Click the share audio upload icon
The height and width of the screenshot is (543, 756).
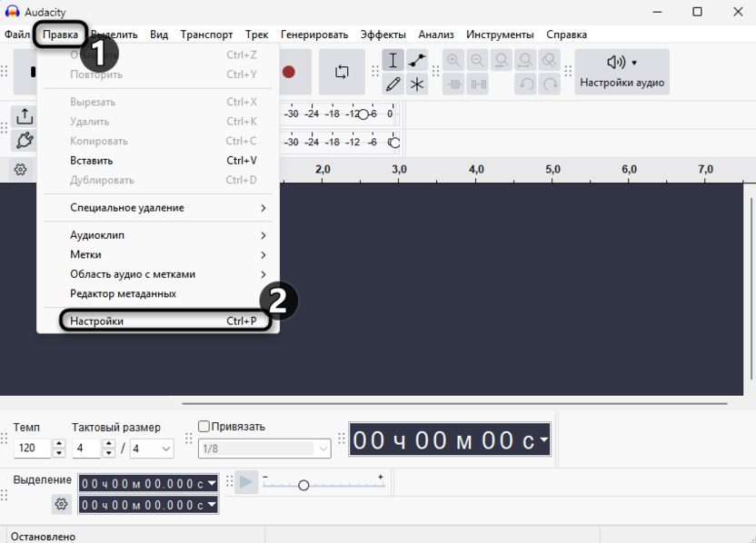point(25,116)
